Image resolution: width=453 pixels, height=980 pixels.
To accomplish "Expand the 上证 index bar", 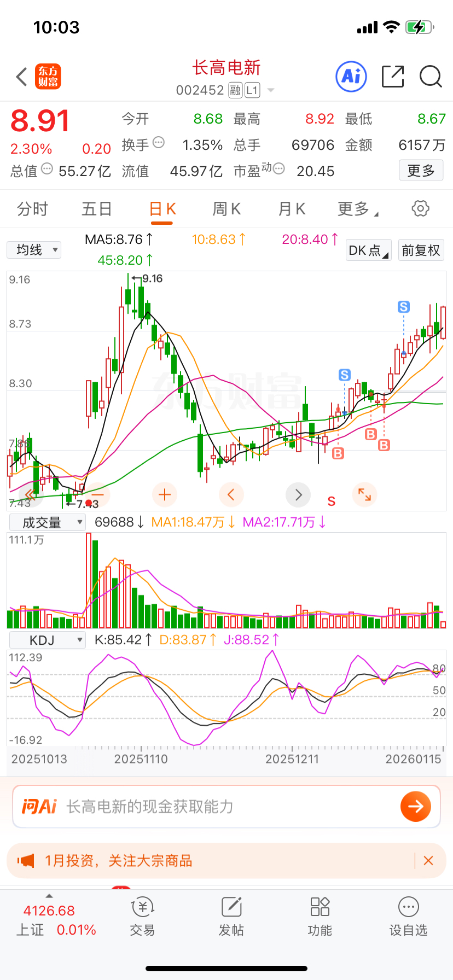I will click(x=49, y=896).
